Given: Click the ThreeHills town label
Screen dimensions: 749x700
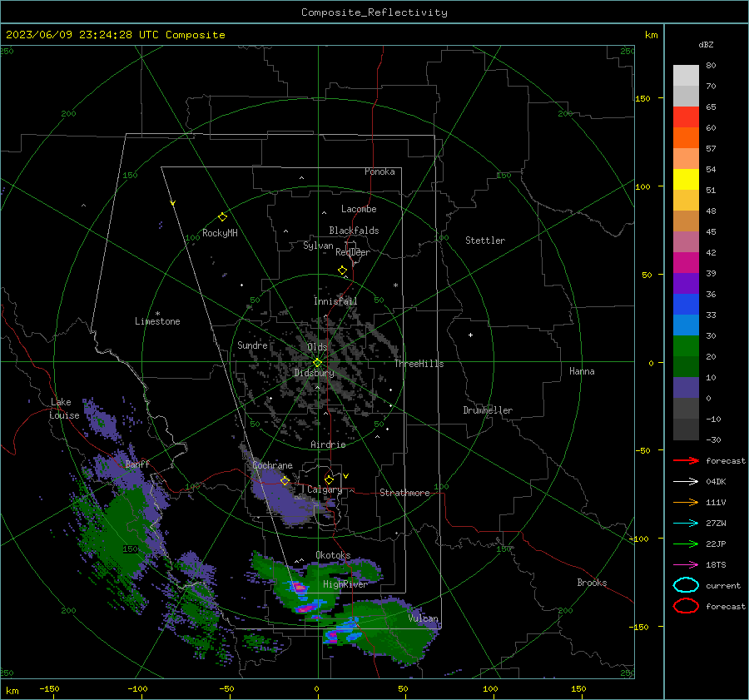Looking at the screenshot, I should 419,364.
